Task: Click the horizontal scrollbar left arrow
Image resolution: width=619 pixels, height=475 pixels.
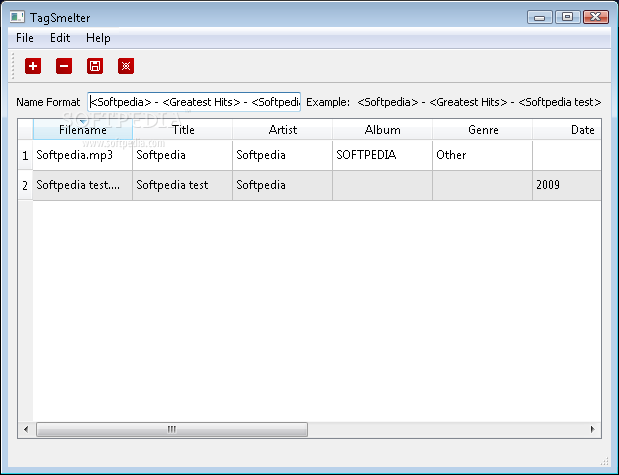Action: (26, 429)
